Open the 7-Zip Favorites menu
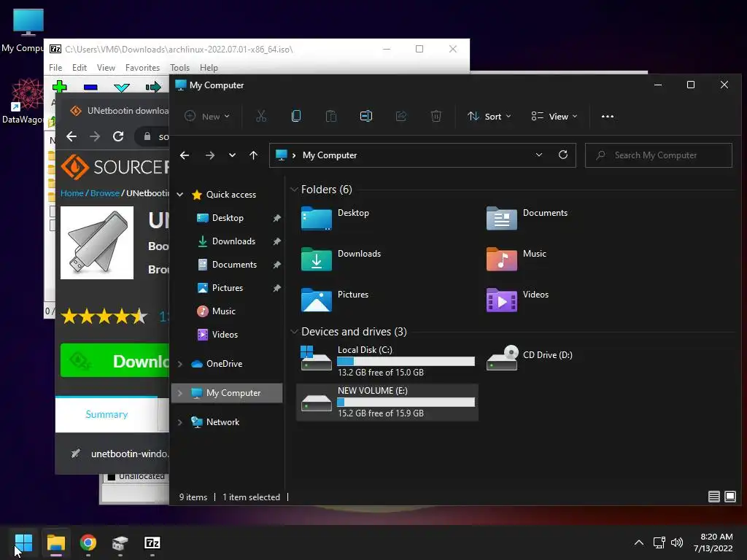747x560 pixels. click(142, 68)
